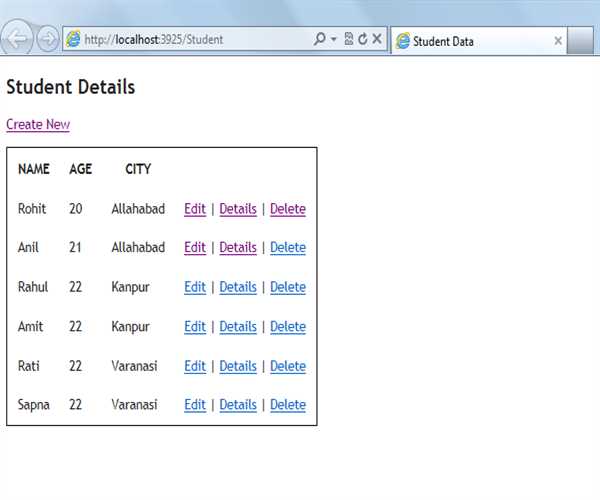Click the stop loading X icon in address bar
Screen dimensions: 600x500
pyautogui.click(x=377, y=40)
